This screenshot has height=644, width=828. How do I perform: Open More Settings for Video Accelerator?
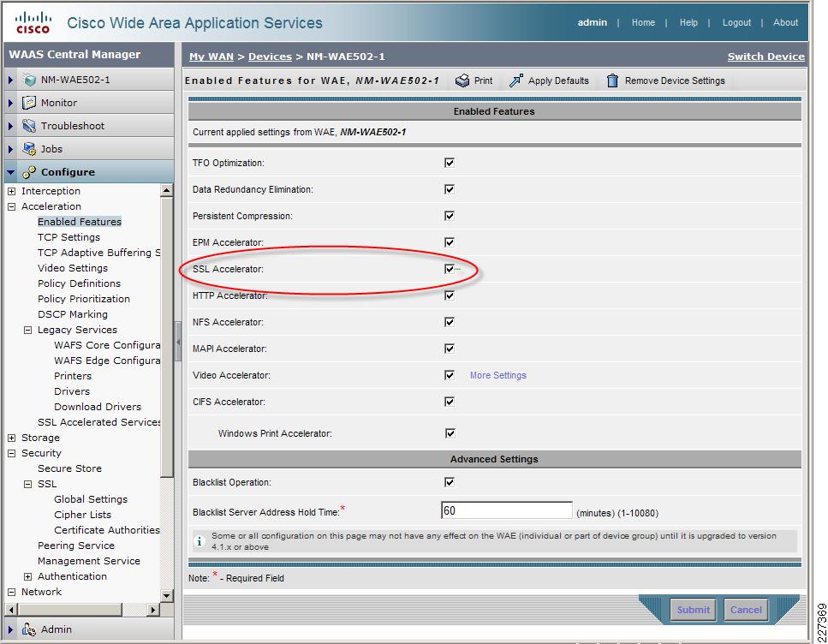pyautogui.click(x=498, y=375)
